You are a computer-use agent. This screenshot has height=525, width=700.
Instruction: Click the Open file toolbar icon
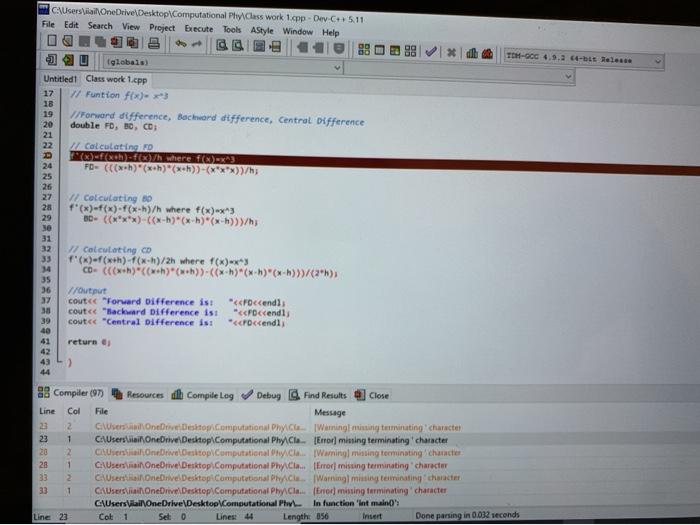67,41
